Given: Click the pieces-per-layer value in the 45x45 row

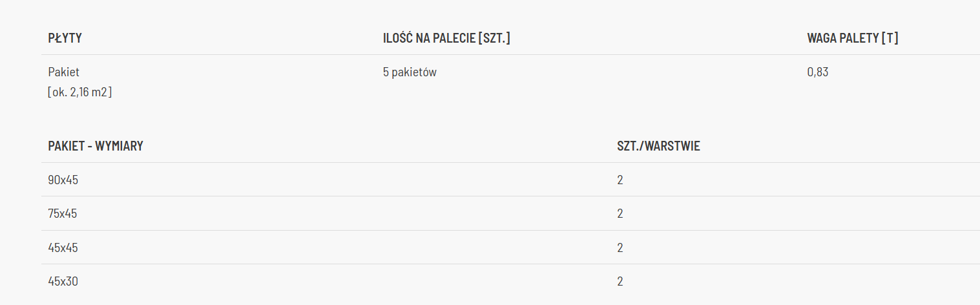Looking at the screenshot, I should tap(620, 247).
